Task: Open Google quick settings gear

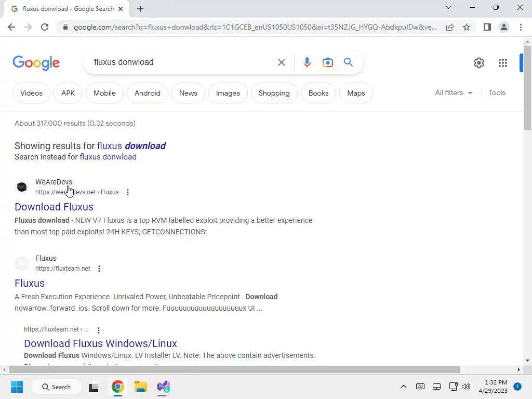Action: pos(478,63)
